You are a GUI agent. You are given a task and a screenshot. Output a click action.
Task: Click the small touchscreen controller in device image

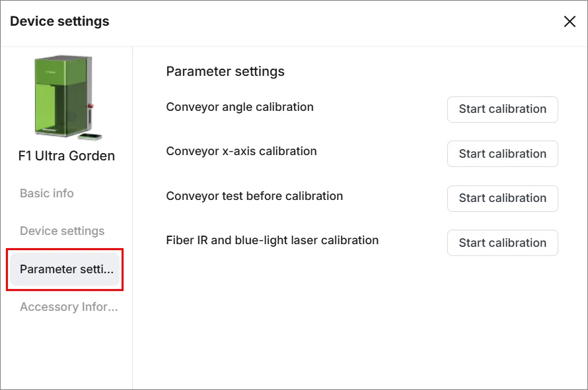(x=91, y=137)
